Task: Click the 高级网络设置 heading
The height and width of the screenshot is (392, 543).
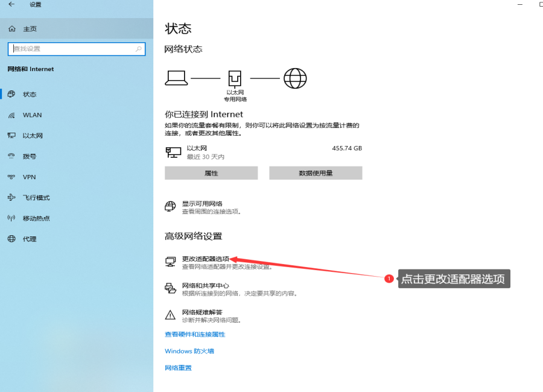Action: [x=194, y=236]
